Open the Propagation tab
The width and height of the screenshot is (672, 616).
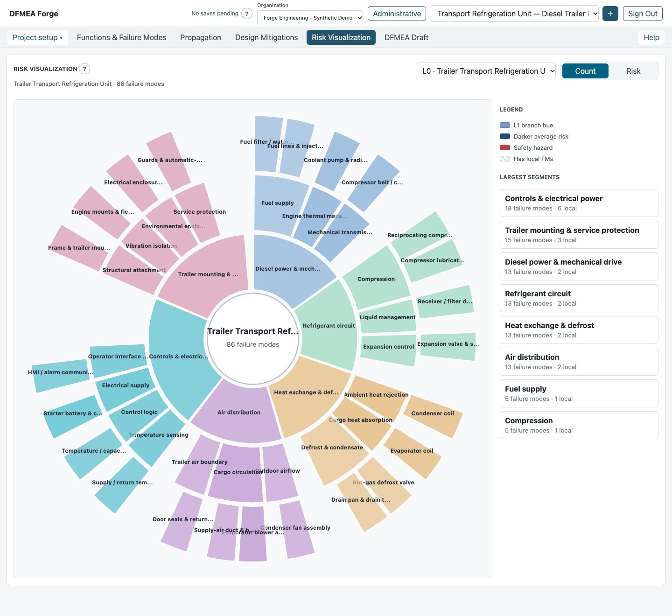(x=201, y=37)
